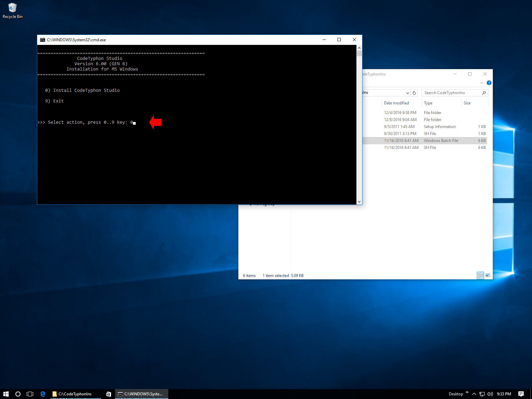Image resolution: width=532 pixels, height=399 pixels.
Task: Expand the Explorer ribbon chevron
Action: coord(482,83)
